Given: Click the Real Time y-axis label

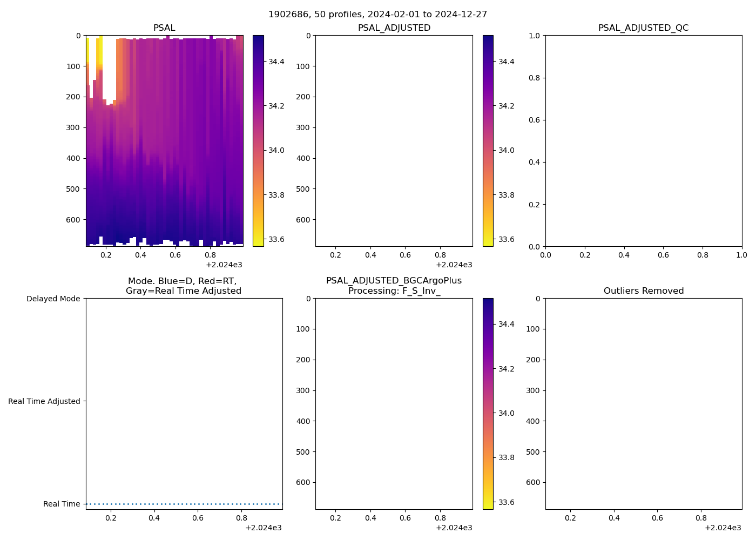Looking at the screenshot, I should [x=62, y=504].
